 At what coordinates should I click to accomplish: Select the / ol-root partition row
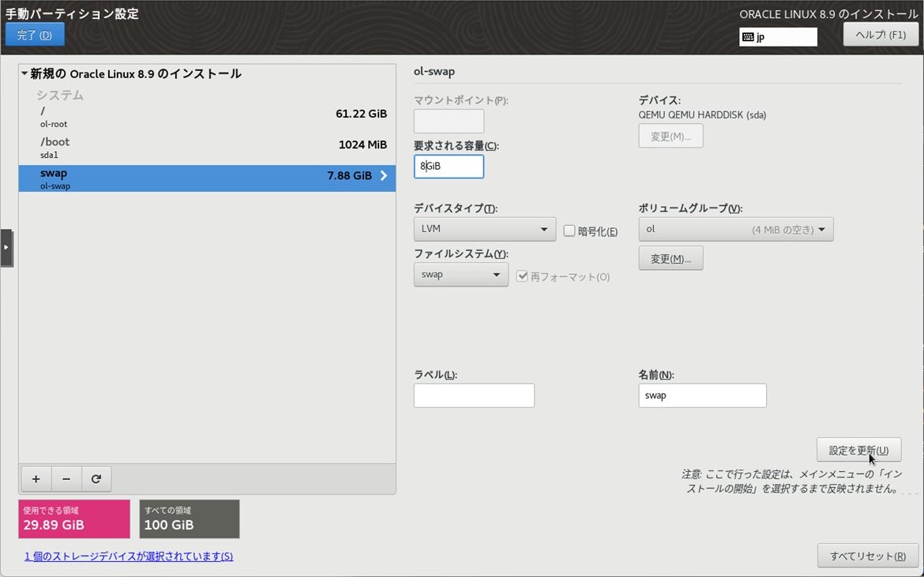207,117
